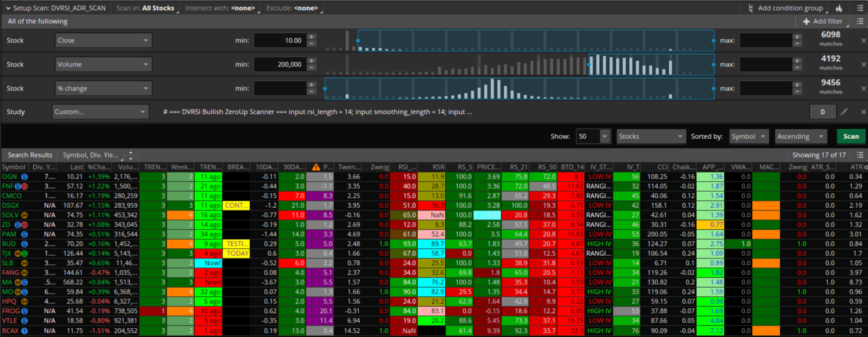Viewport: 868px width, 337px height.
Task: Decrease Volume max value with minus
Action: (x=797, y=68)
